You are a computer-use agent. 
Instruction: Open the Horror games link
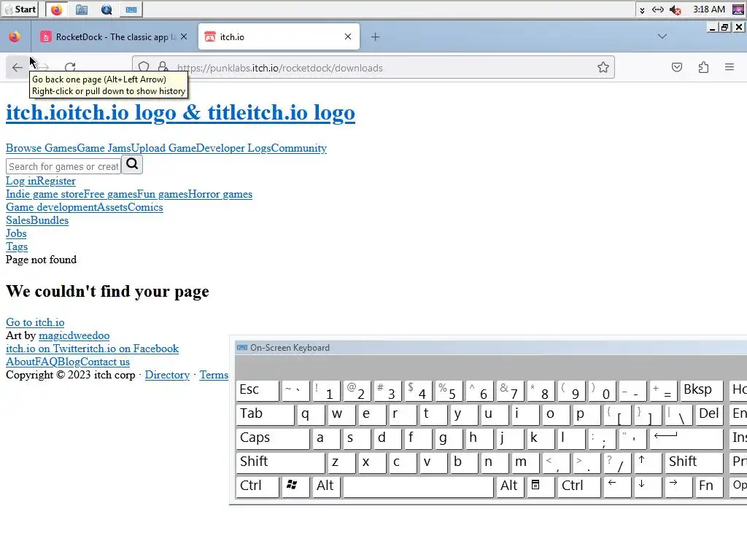pos(220,194)
